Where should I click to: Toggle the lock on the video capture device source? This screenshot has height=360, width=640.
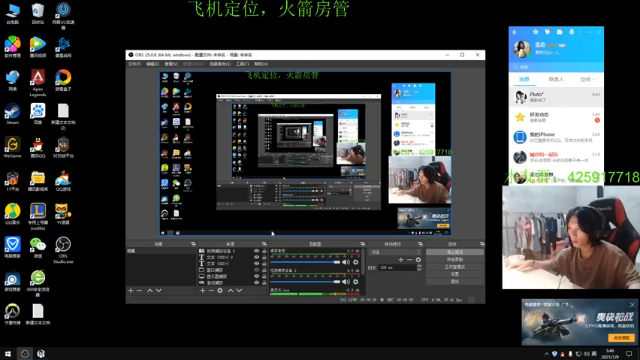tap(264, 251)
